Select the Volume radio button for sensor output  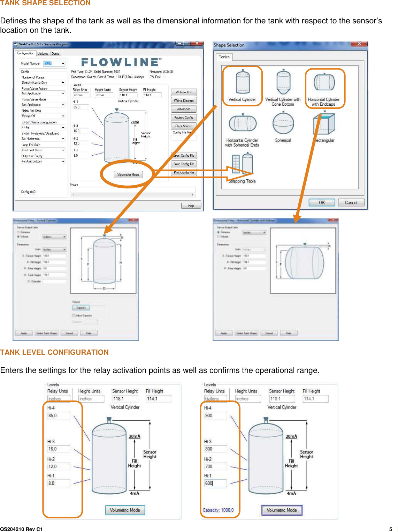tap(18, 237)
